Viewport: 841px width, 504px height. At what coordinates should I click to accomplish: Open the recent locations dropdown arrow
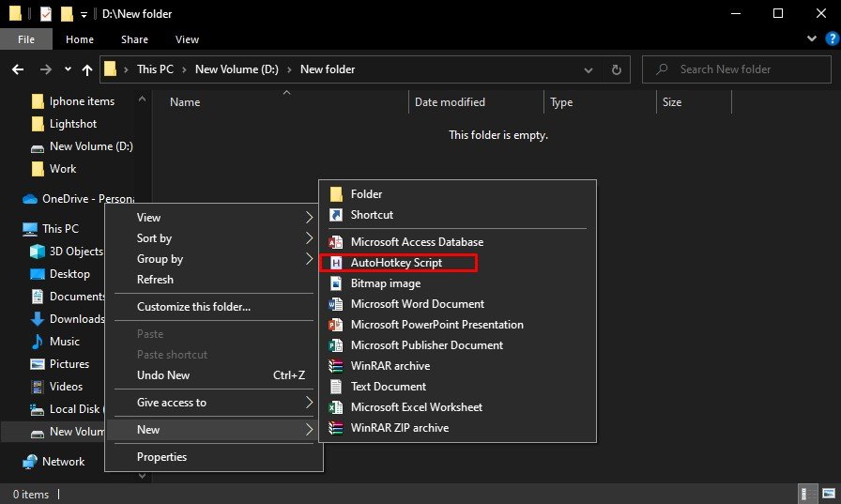(68, 69)
